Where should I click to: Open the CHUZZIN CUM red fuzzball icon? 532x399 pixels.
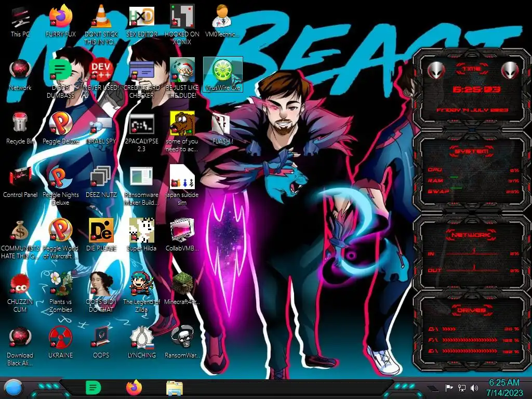coord(20,292)
